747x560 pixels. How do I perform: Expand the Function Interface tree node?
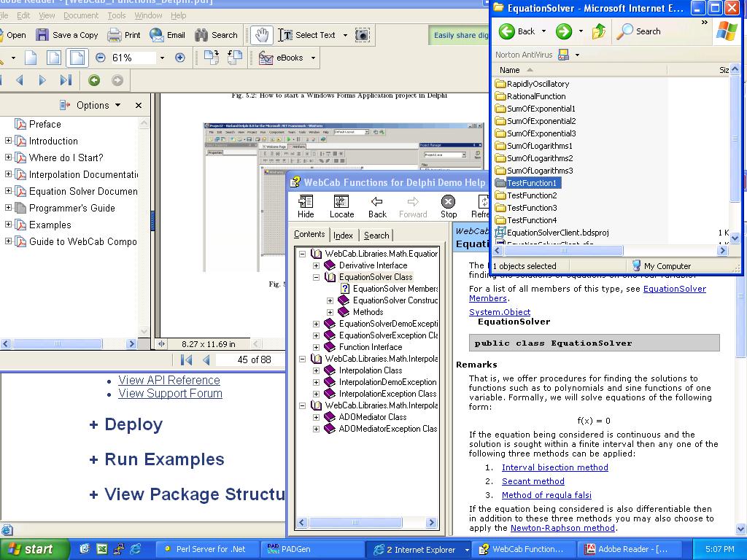pos(316,347)
